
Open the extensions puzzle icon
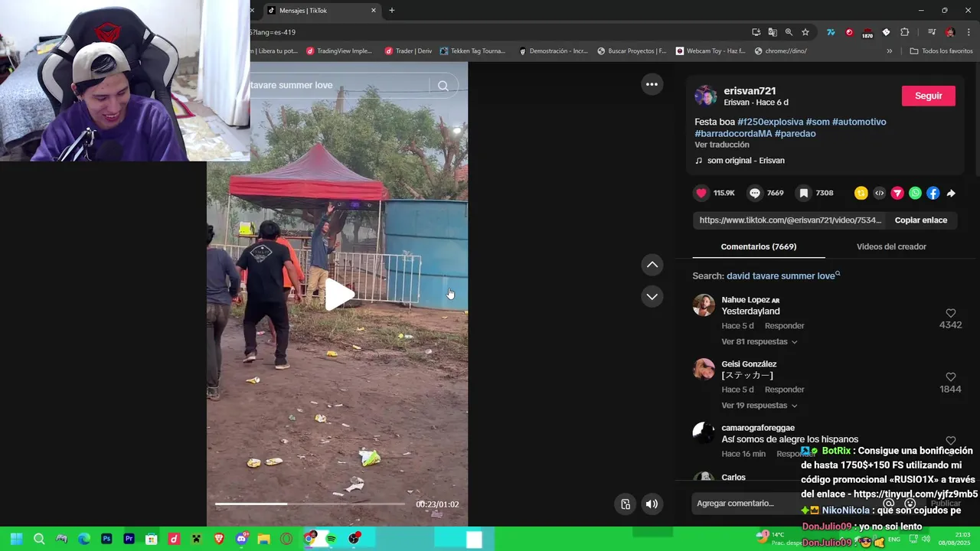pyautogui.click(x=905, y=32)
